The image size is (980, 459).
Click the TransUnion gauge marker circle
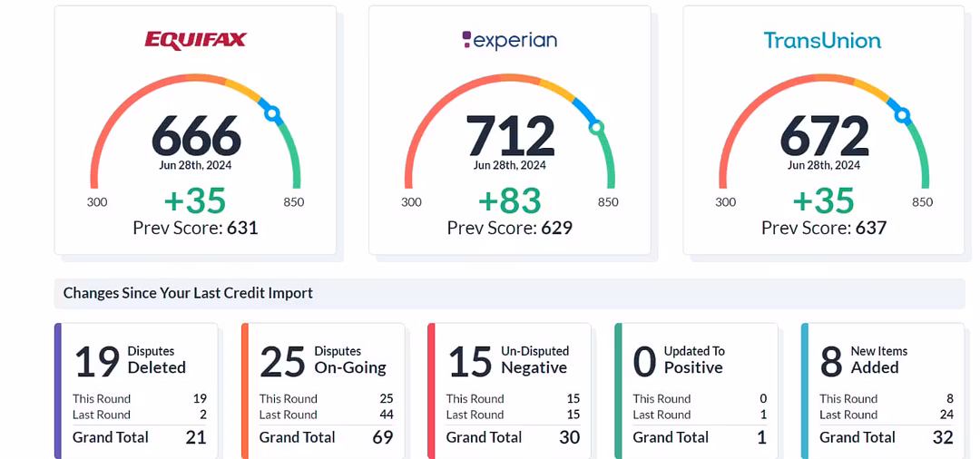click(x=902, y=115)
